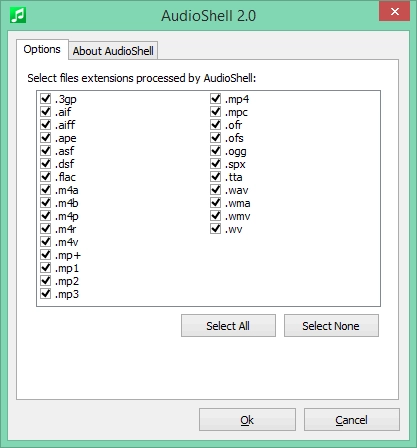Screen dimensions: 417x448
Task: Uncheck the .3gp extension checkbox
Action: tap(46, 99)
